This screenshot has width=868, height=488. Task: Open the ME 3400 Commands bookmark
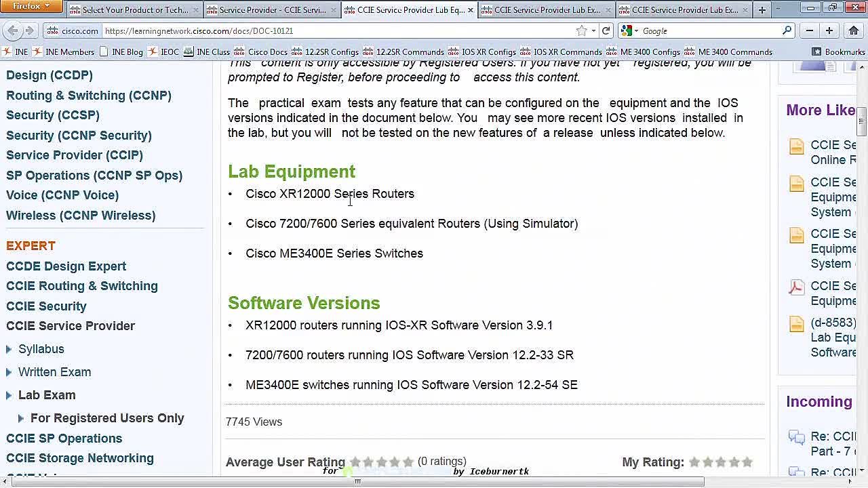click(728, 52)
